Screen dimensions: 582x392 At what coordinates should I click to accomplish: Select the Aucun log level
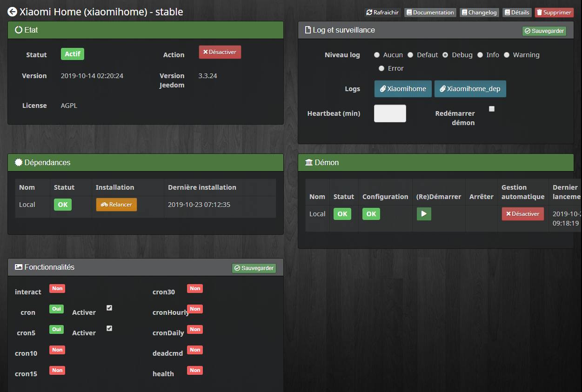[377, 55]
